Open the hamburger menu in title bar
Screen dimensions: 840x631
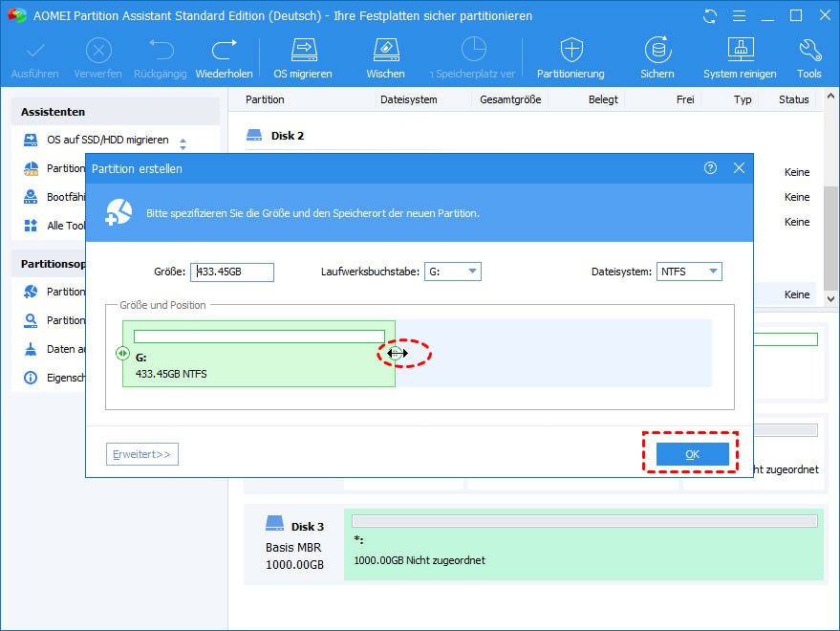click(739, 16)
